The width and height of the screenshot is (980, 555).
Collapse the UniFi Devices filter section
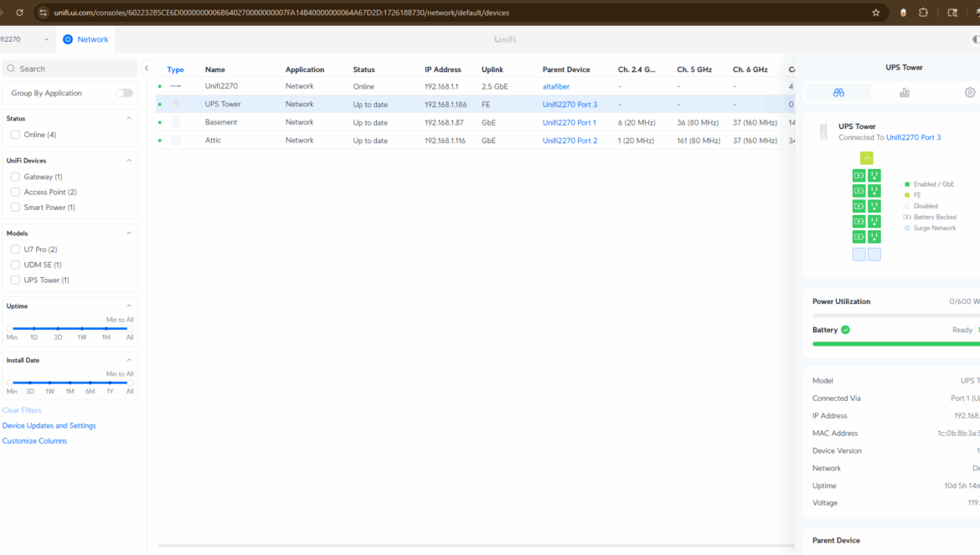129,161
